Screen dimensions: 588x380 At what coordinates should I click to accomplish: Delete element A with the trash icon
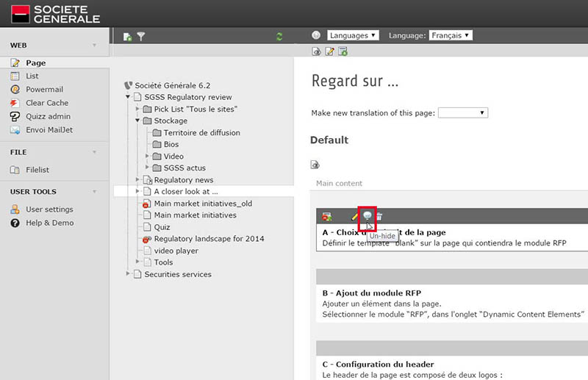point(379,216)
